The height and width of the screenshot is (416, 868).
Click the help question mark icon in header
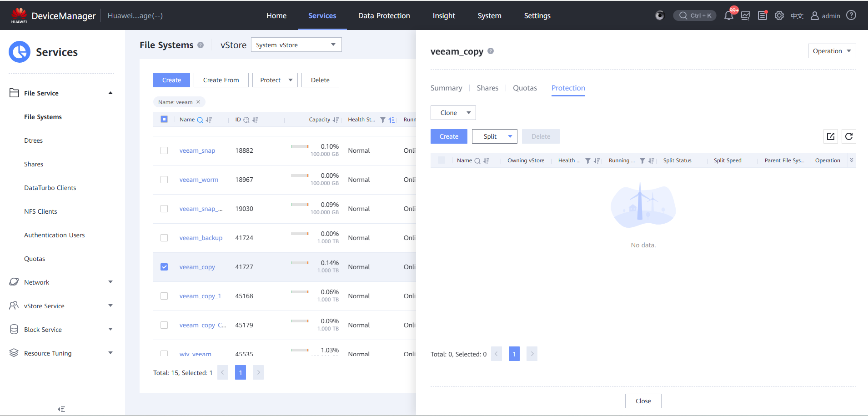pyautogui.click(x=851, y=15)
